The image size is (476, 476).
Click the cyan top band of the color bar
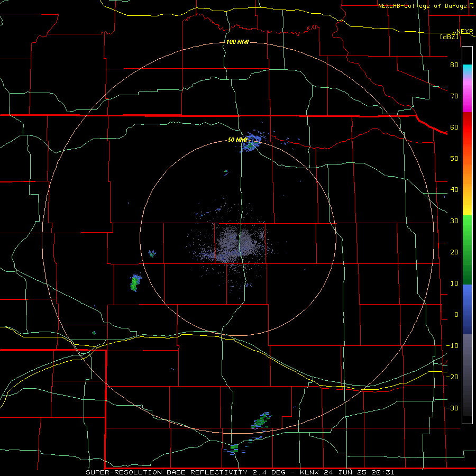(467, 70)
